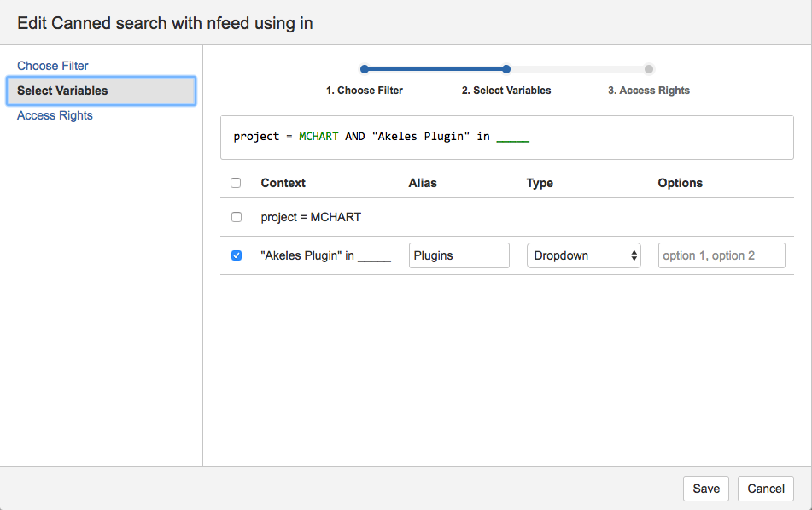Click the '3. Access Rights' wizard step label

pyautogui.click(x=648, y=90)
